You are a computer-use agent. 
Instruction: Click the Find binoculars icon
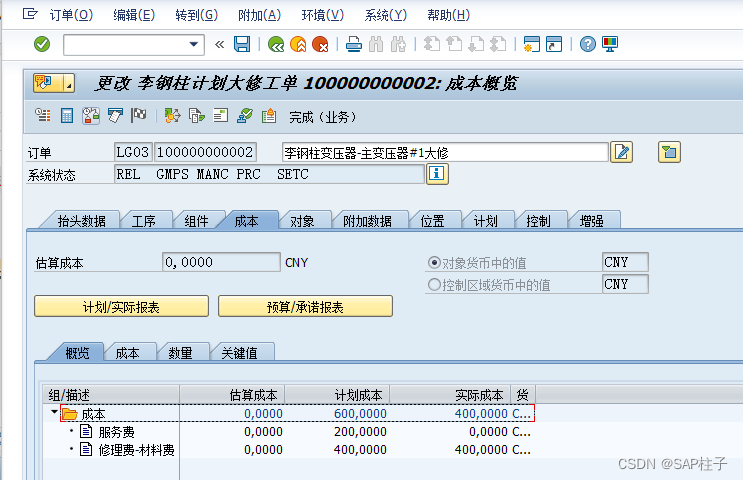point(376,45)
